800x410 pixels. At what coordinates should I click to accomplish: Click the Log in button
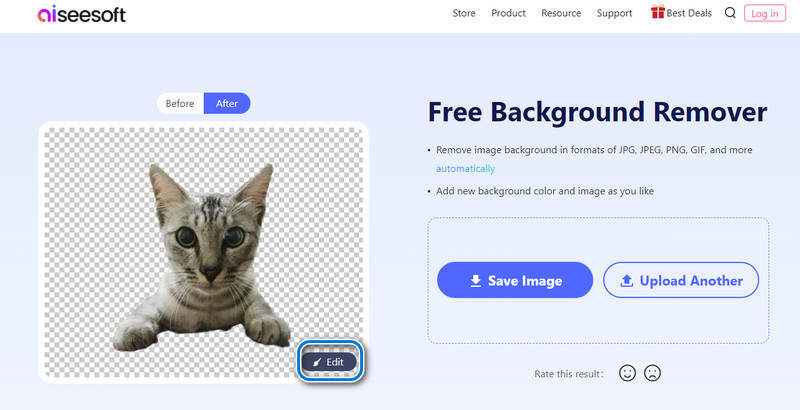765,14
